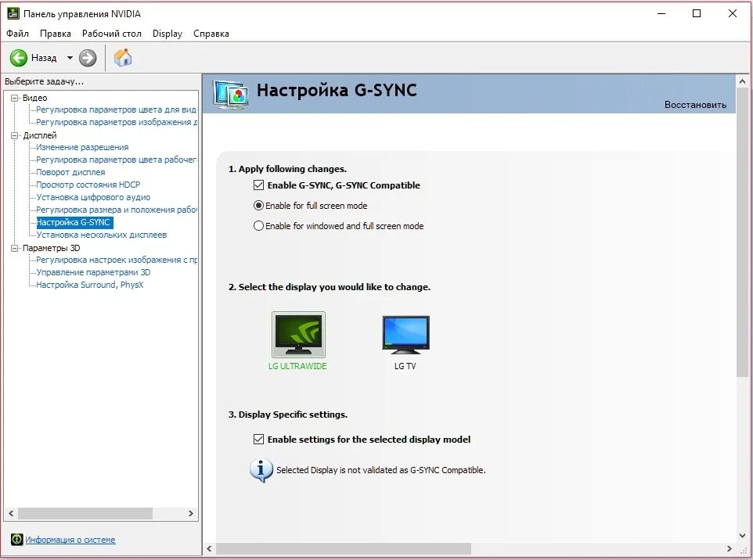Open the Информация о системе link
753x560 pixels.
pyautogui.click(x=70, y=540)
